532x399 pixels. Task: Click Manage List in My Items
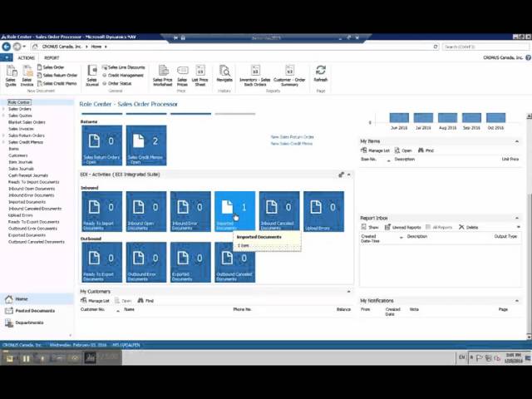375,150
